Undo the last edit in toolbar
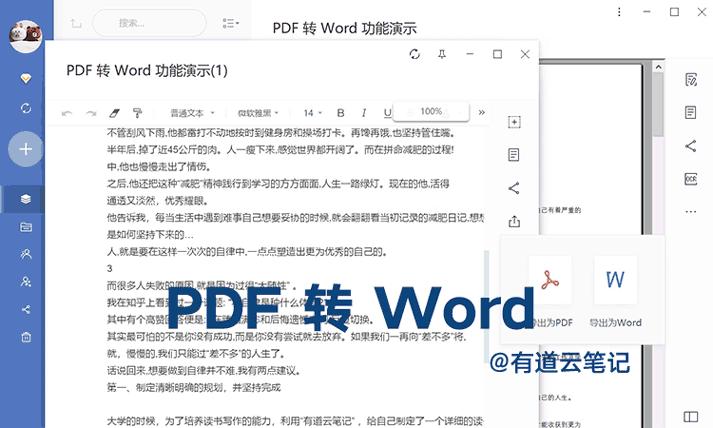Viewport: 713px width, 428px height. 67,113
